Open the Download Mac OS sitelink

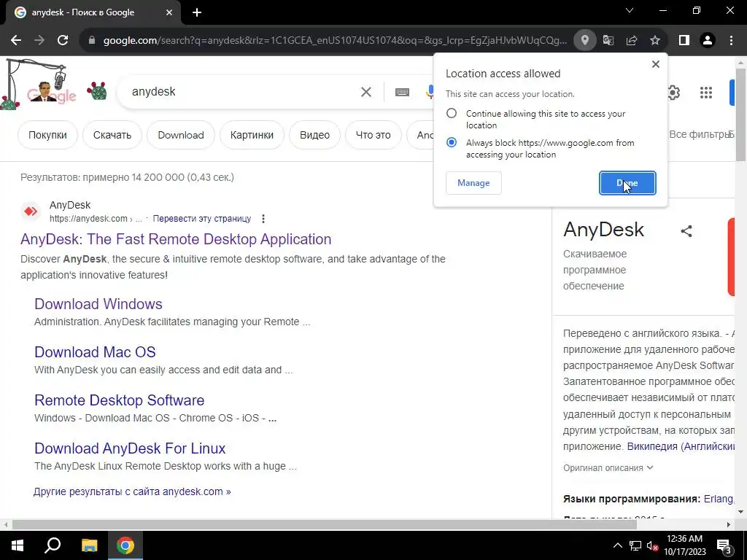click(x=96, y=352)
